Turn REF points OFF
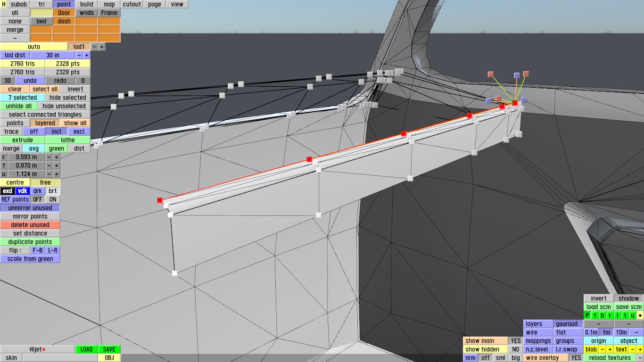The height and width of the screenshot is (362, 644). click(38, 199)
